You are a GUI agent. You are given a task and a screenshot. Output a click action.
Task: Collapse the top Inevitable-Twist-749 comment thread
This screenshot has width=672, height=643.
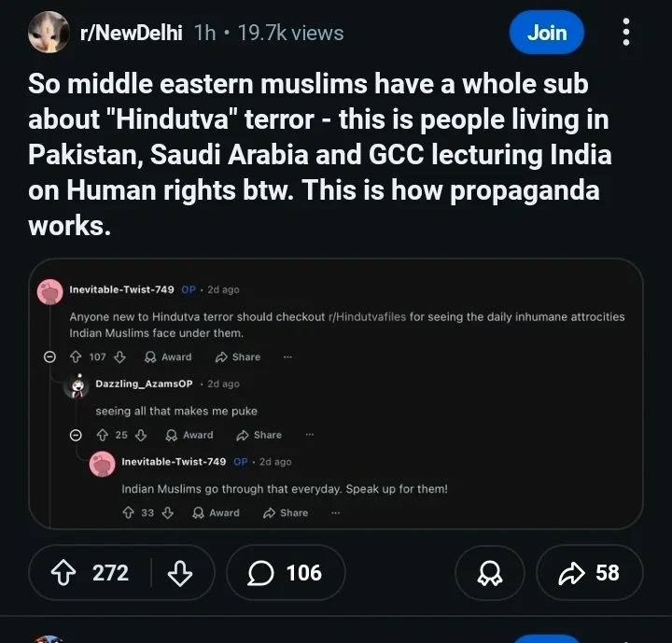click(49, 356)
